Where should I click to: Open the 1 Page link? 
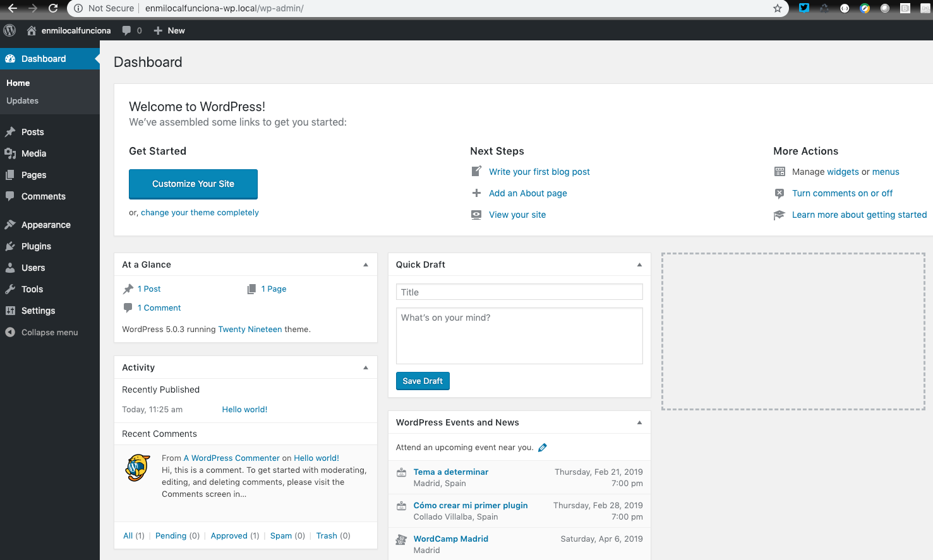pos(274,289)
